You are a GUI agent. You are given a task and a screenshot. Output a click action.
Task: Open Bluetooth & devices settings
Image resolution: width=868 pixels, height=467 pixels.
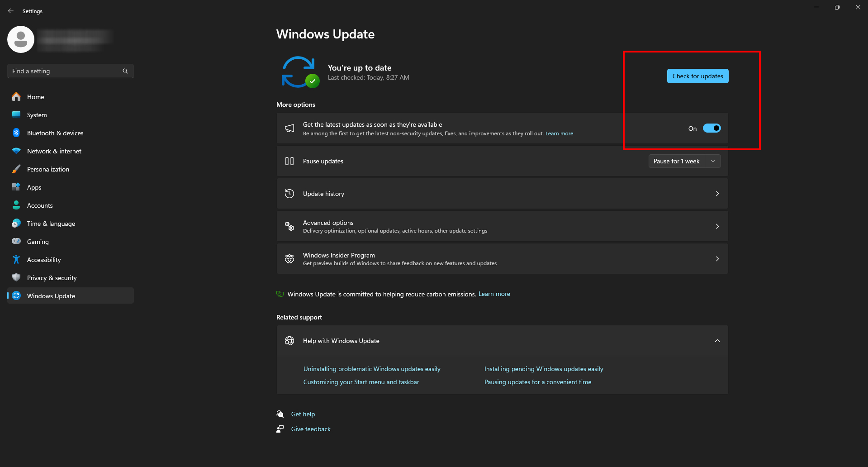(71, 133)
